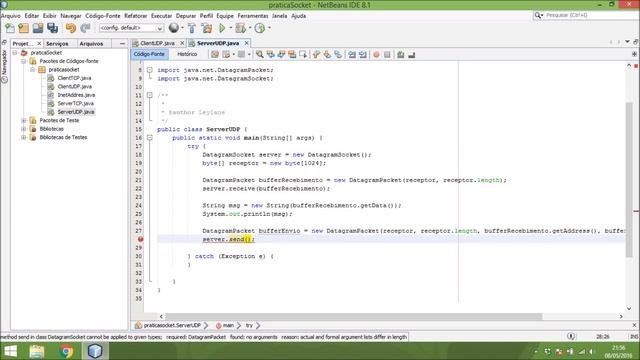640x360 pixels.
Task: Open Debug Project dropdown arrow
Action: [x=249, y=28]
